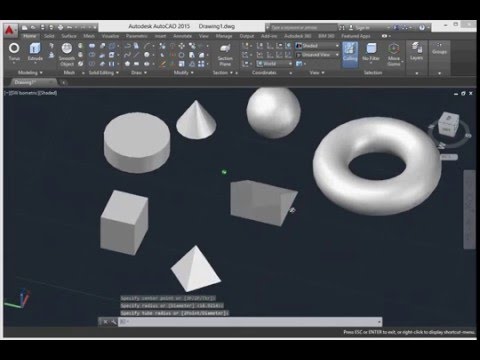Switch to the Solid ribbon tab
The image size is (480, 360).
tap(49, 36)
